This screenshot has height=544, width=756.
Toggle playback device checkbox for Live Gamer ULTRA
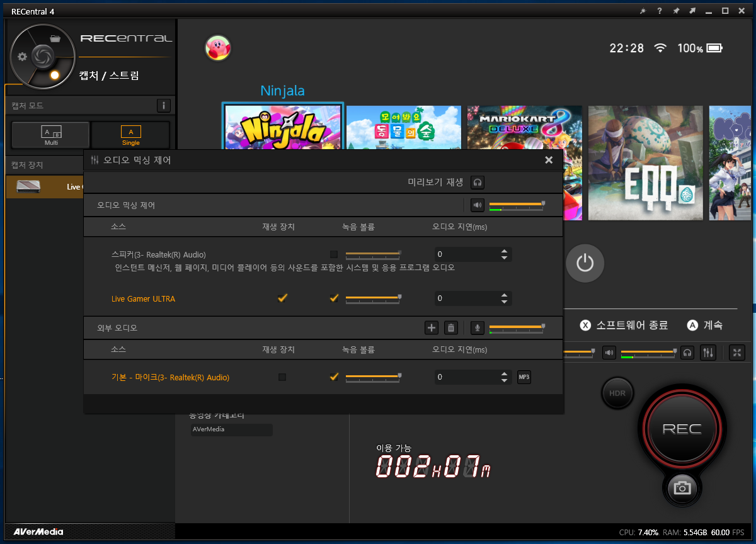tap(282, 298)
